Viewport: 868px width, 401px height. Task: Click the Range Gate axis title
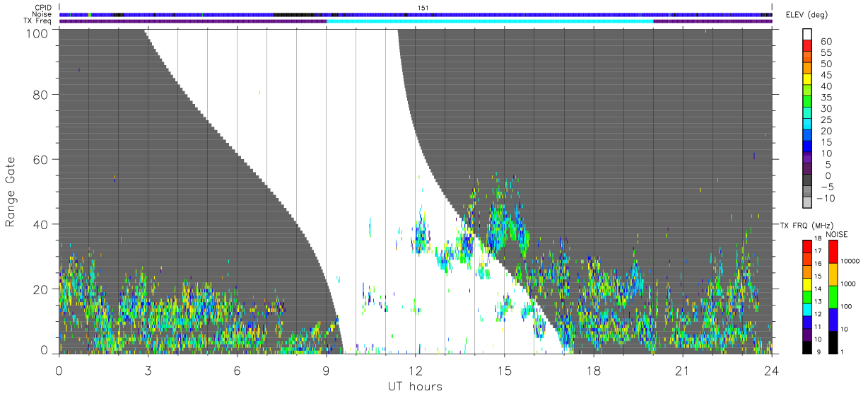pyautogui.click(x=11, y=192)
